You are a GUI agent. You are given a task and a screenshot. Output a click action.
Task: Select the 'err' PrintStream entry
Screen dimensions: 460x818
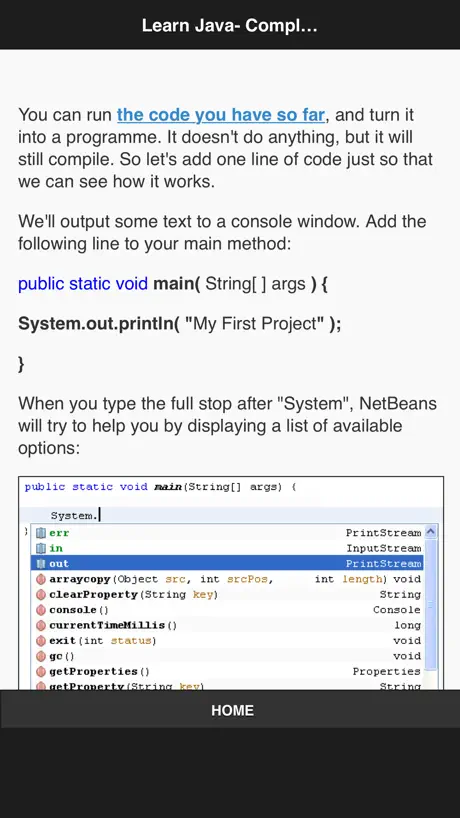pyautogui.click(x=227, y=533)
